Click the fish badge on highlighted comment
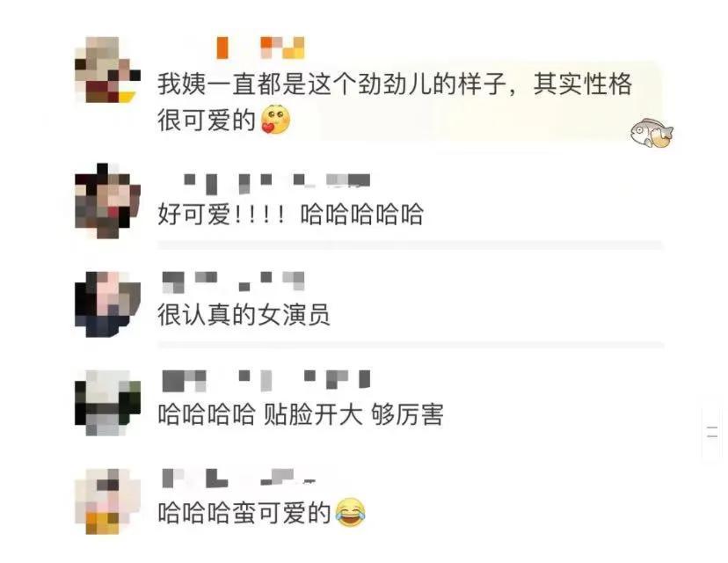This screenshot has height=563, width=728. point(652,132)
